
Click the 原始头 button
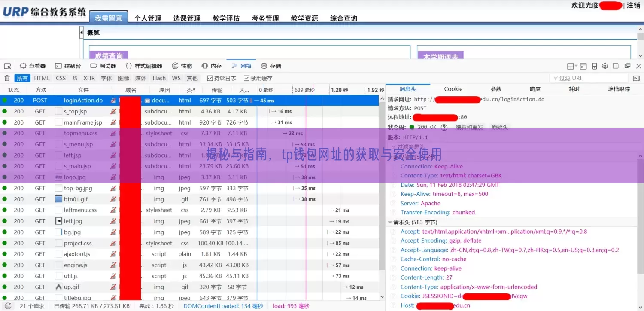pyautogui.click(x=500, y=128)
